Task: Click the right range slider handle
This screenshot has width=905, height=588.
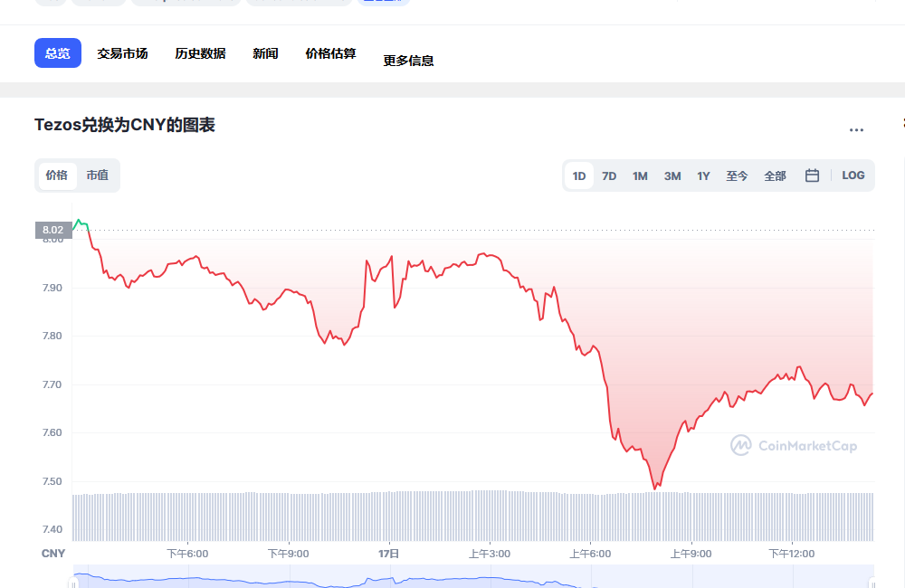Action: pos(872,583)
